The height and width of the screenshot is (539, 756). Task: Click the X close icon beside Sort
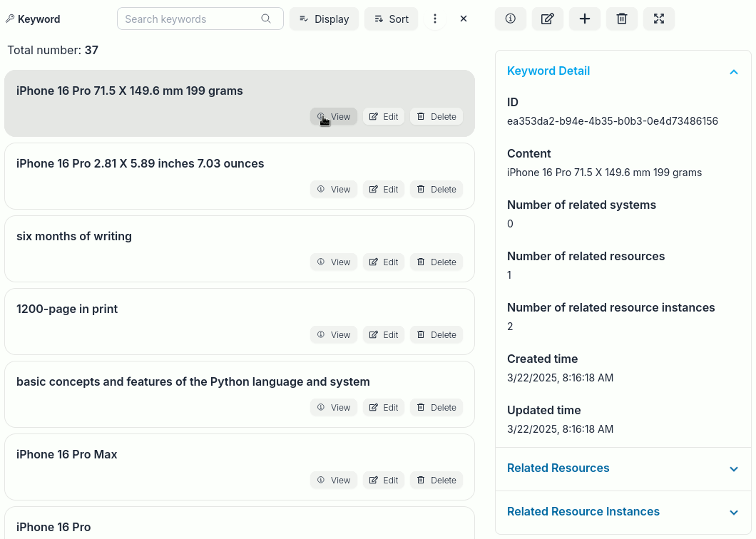tap(464, 19)
